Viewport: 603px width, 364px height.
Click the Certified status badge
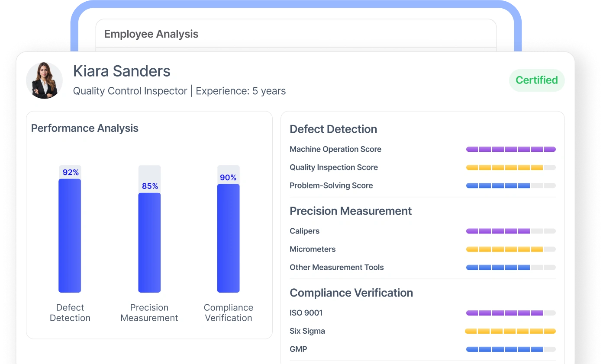(537, 80)
